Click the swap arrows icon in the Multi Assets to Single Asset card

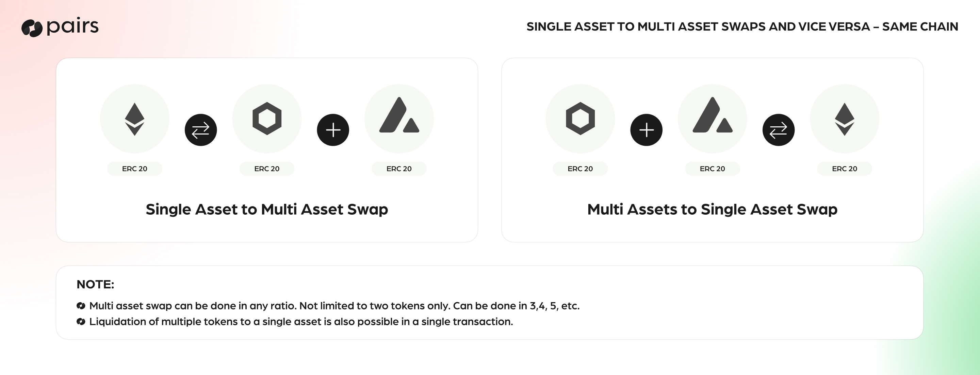click(x=778, y=130)
